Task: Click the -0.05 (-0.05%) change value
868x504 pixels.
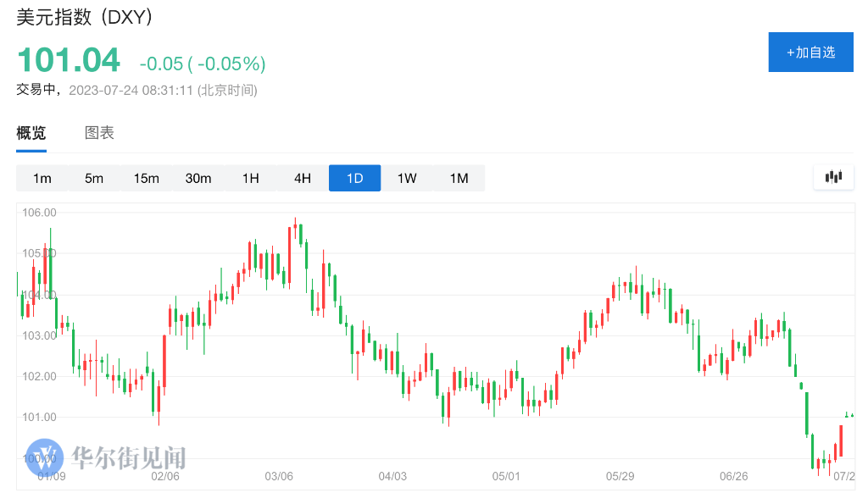Action: coord(203,64)
